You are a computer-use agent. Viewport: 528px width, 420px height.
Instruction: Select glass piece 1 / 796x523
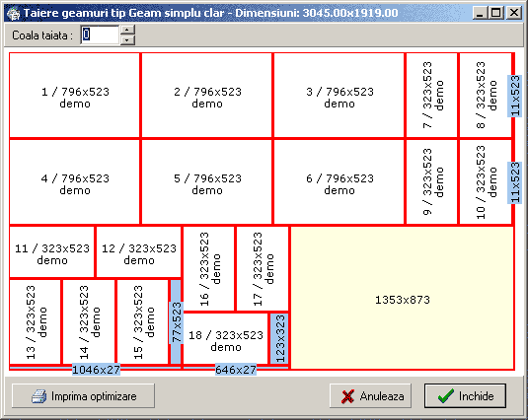[x=74, y=96]
